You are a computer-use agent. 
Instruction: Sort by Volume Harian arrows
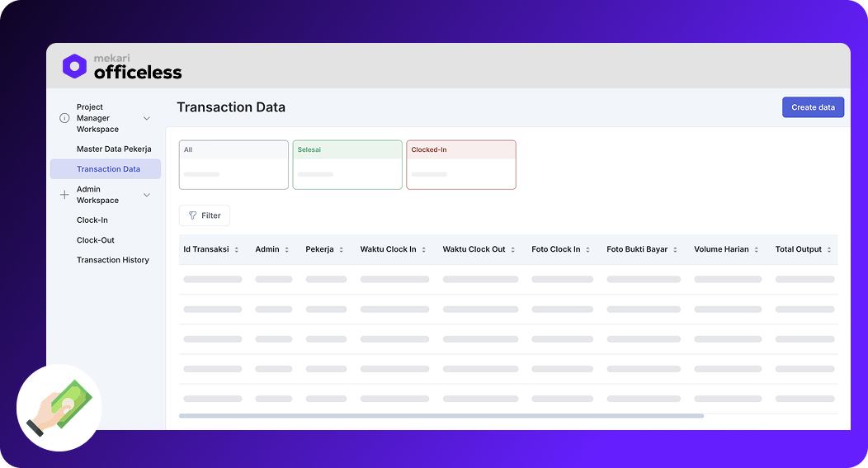[x=756, y=250]
